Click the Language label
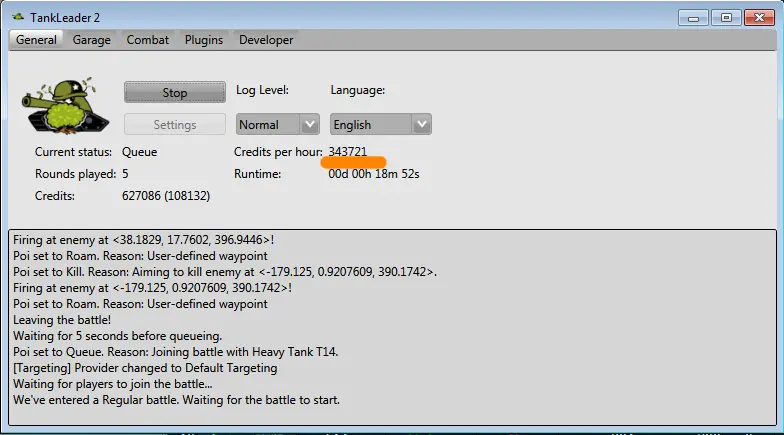Screen dimensions: 784x435 tap(358, 90)
